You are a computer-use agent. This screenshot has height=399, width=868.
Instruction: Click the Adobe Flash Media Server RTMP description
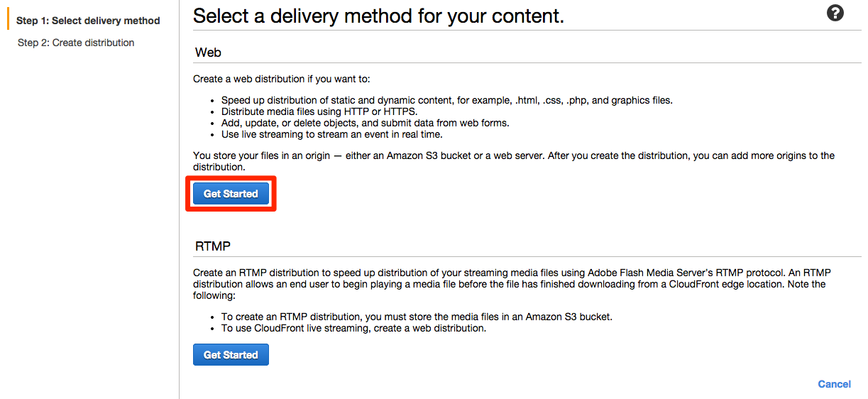[512, 284]
